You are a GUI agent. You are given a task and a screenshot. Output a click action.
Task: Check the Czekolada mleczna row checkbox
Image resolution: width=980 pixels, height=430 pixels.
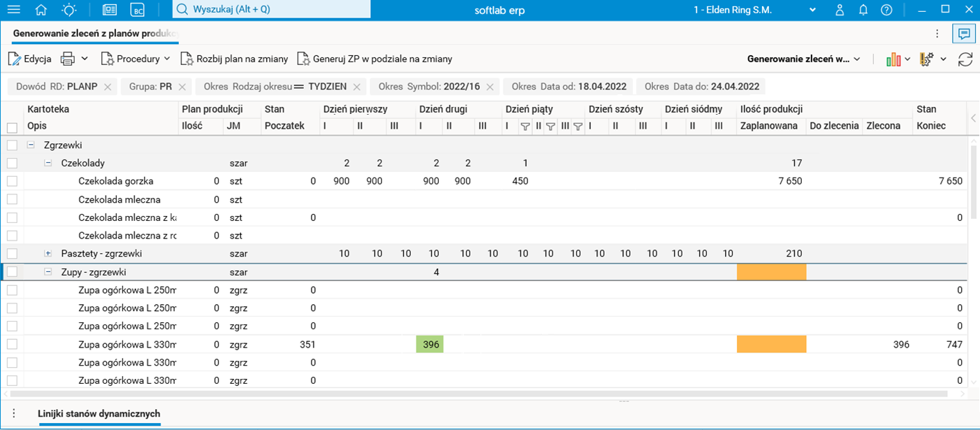click(12, 199)
